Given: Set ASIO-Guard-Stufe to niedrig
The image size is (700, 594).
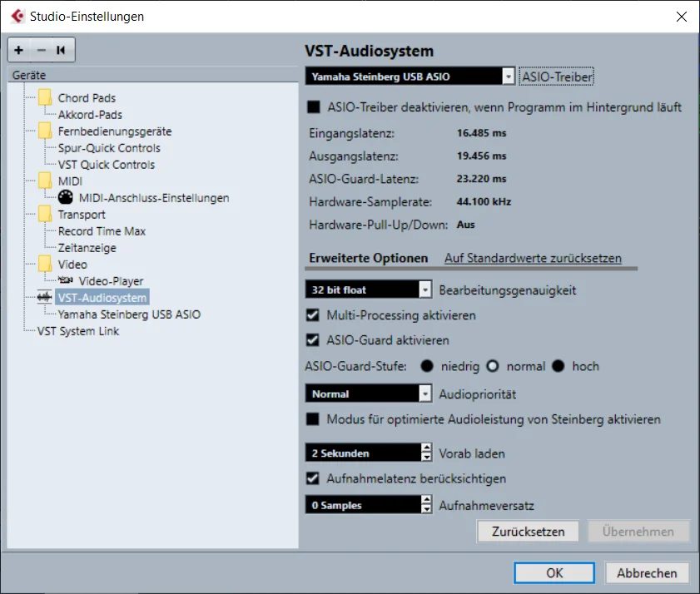Looking at the screenshot, I should click(x=427, y=366).
